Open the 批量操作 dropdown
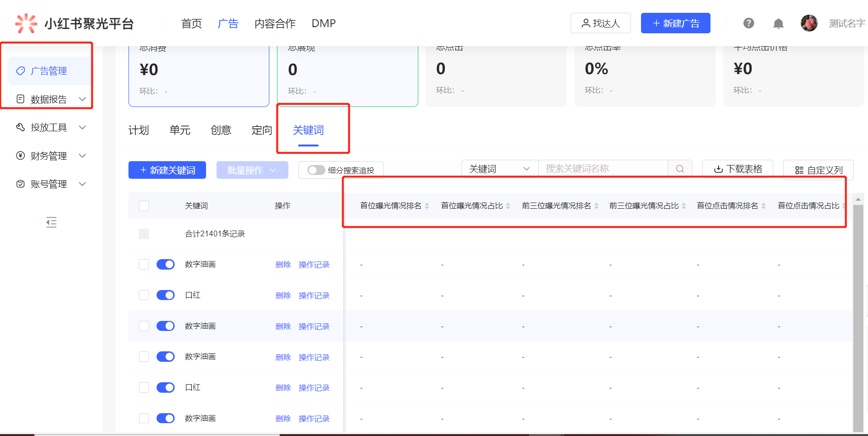This screenshot has height=436, width=868. click(252, 170)
